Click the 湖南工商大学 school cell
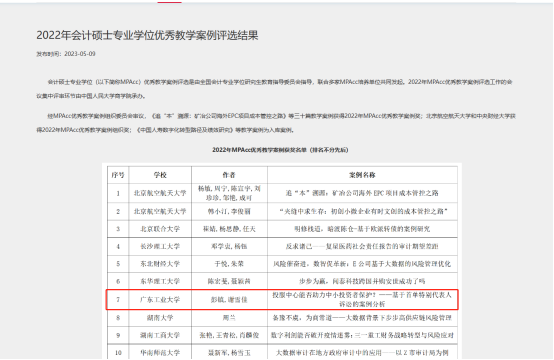Image resolution: width=554 pixels, height=360 pixels. (160, 335)
